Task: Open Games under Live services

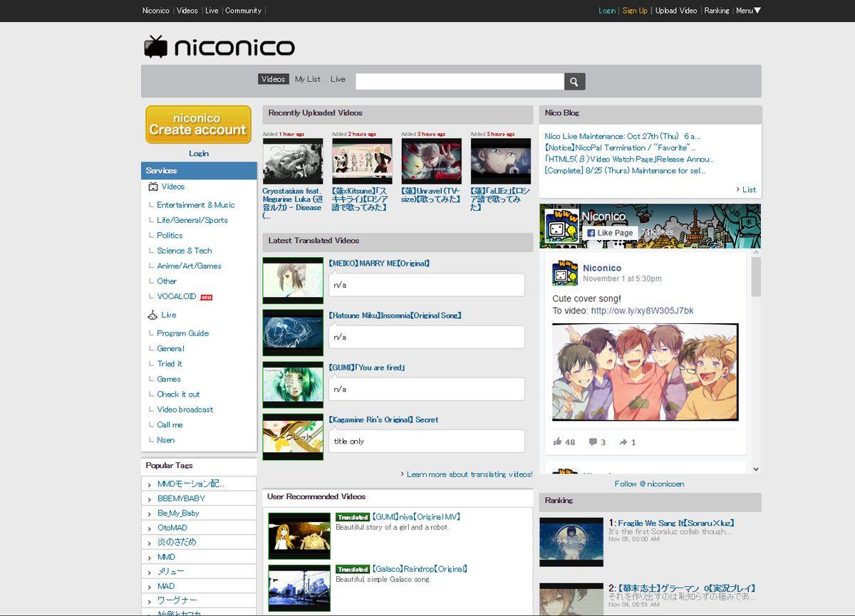Action: tap(169, 379)
